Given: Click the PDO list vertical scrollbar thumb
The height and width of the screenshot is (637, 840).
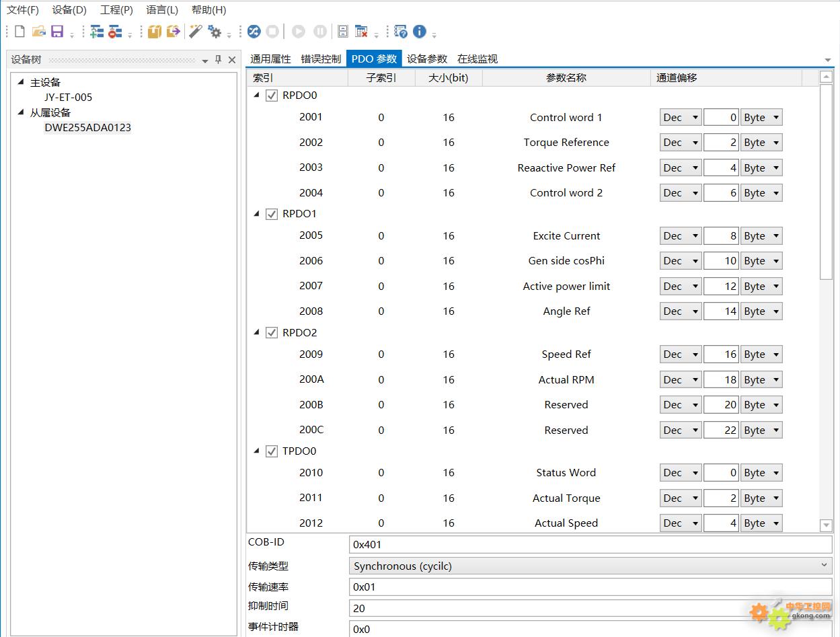Looking at the screenshot, I should click(x=827, y=182).
